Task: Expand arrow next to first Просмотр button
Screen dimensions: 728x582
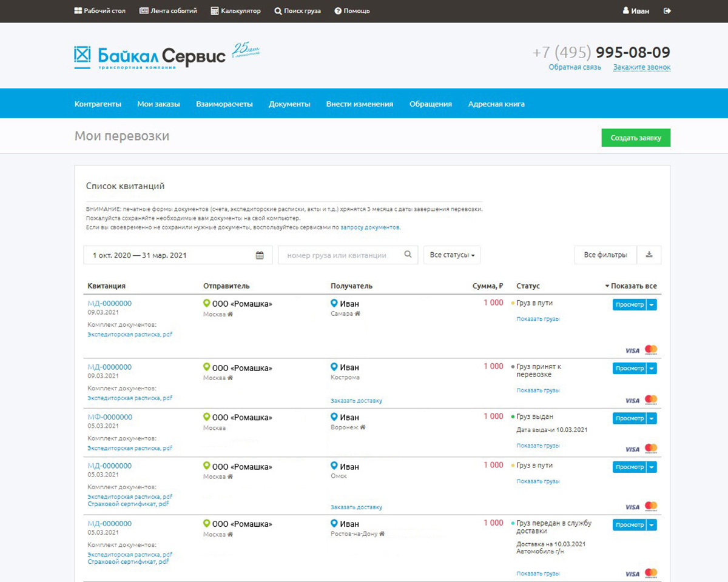Action: point(652,305)
